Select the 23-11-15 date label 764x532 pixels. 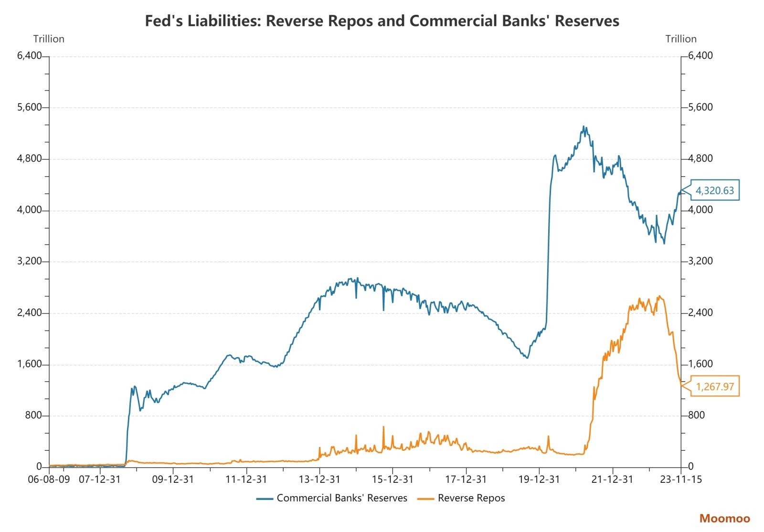[x=681, y=479]
